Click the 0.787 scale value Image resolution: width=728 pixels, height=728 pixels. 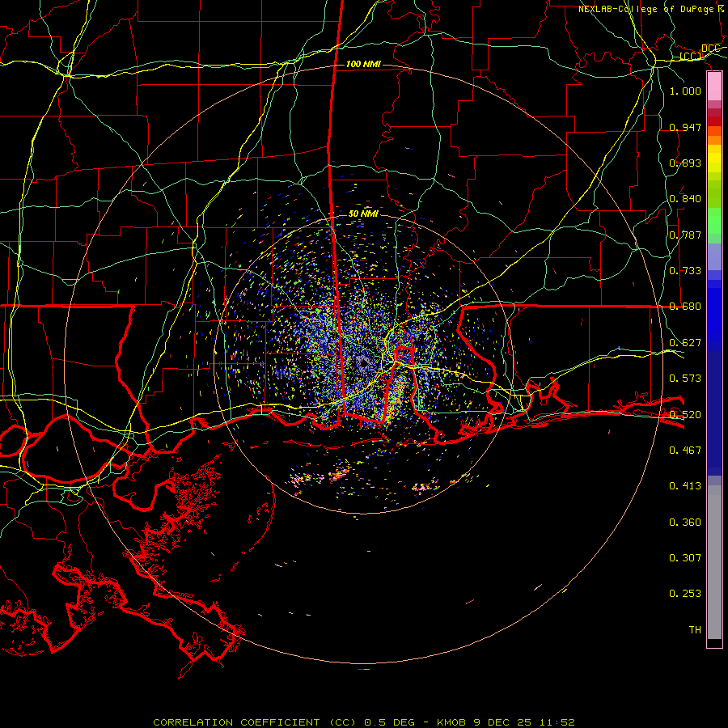click(x=685, y=235)
